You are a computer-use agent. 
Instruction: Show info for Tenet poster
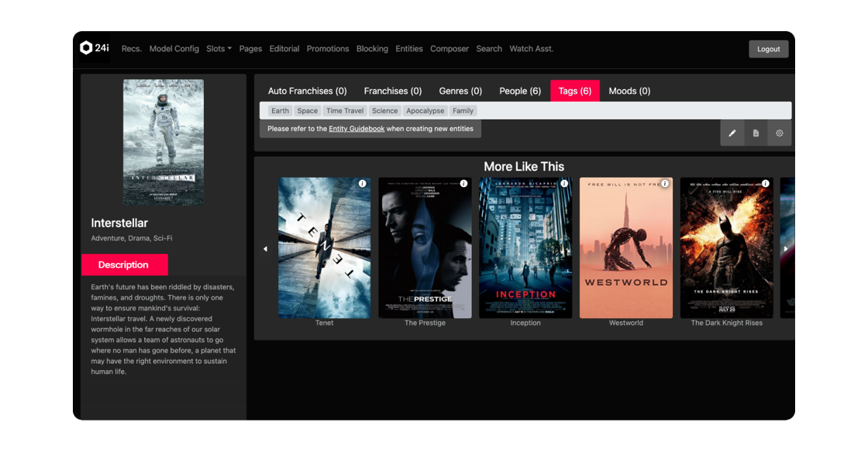click(362, 184)
